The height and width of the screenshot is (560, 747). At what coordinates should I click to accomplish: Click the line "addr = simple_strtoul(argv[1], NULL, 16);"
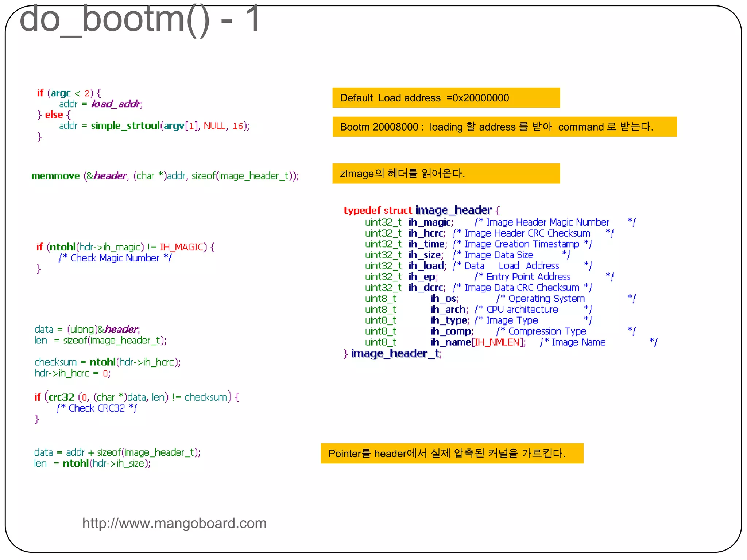[154, 126]
